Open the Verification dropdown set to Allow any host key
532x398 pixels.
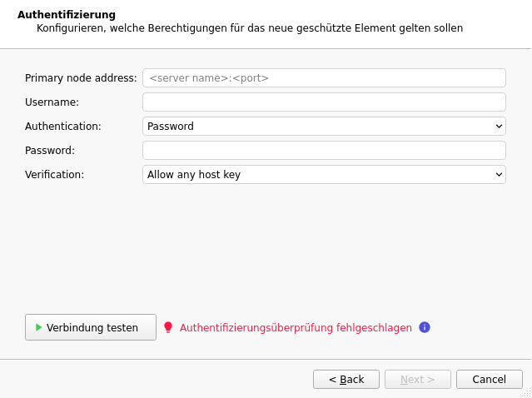coord(324,174)
